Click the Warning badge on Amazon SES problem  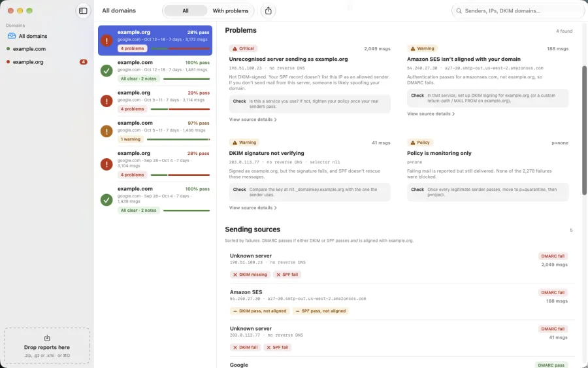click(422, 48)
